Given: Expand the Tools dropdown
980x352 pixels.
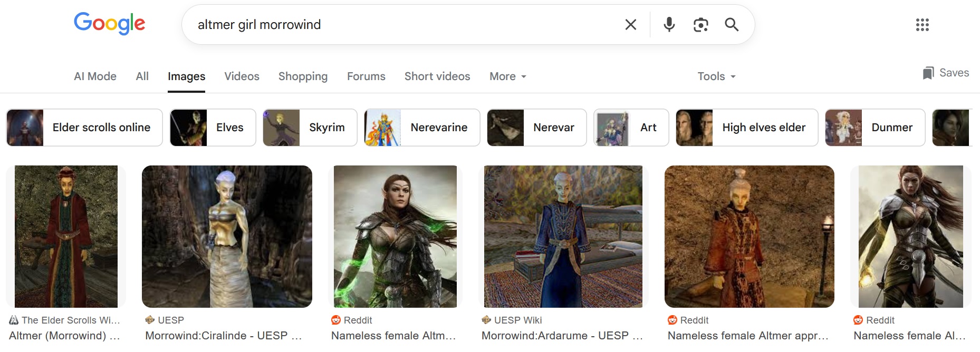Looking at the screenshot, I should tap(716, 76).
